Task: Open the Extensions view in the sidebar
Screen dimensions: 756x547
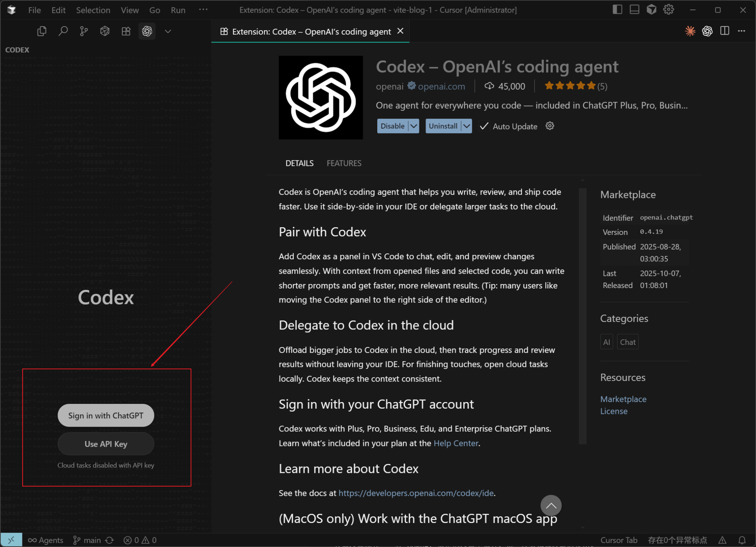Action: click(x=126, y=31)
